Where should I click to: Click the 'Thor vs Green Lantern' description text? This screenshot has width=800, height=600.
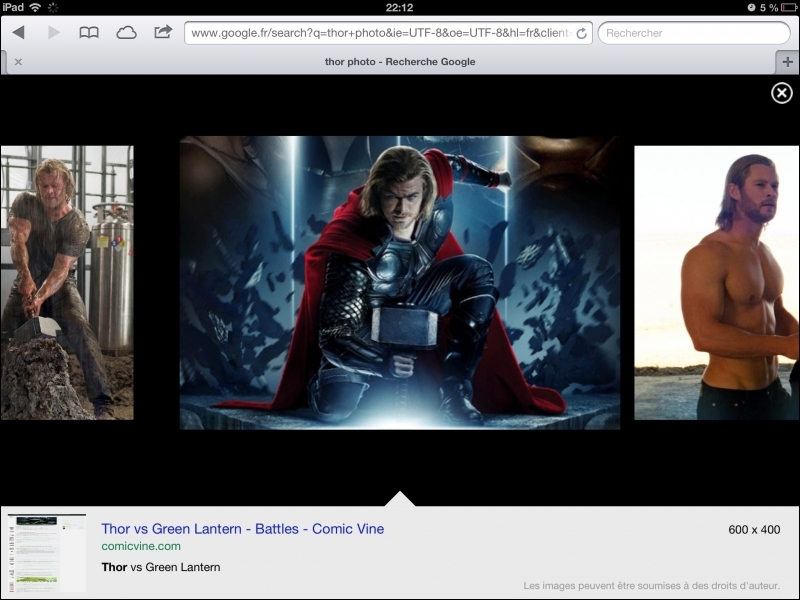tap(161, 567)
